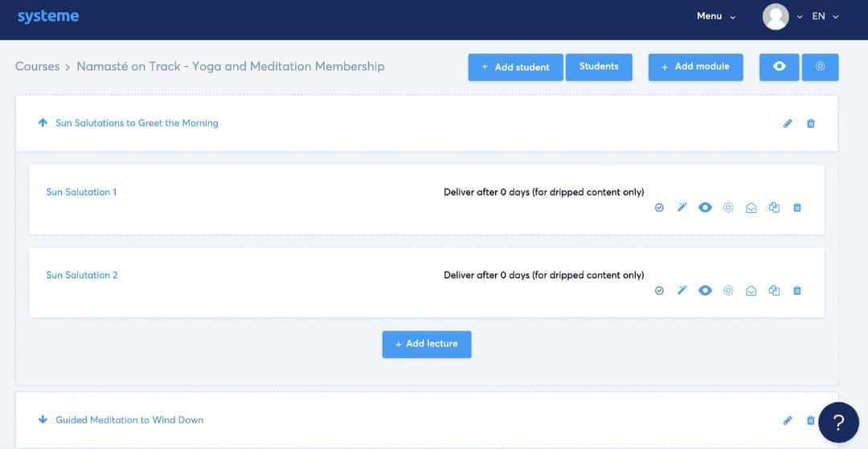Delete Sun Salutation 1 with its trash icon
868x449 pixels.
coord(797,207)
